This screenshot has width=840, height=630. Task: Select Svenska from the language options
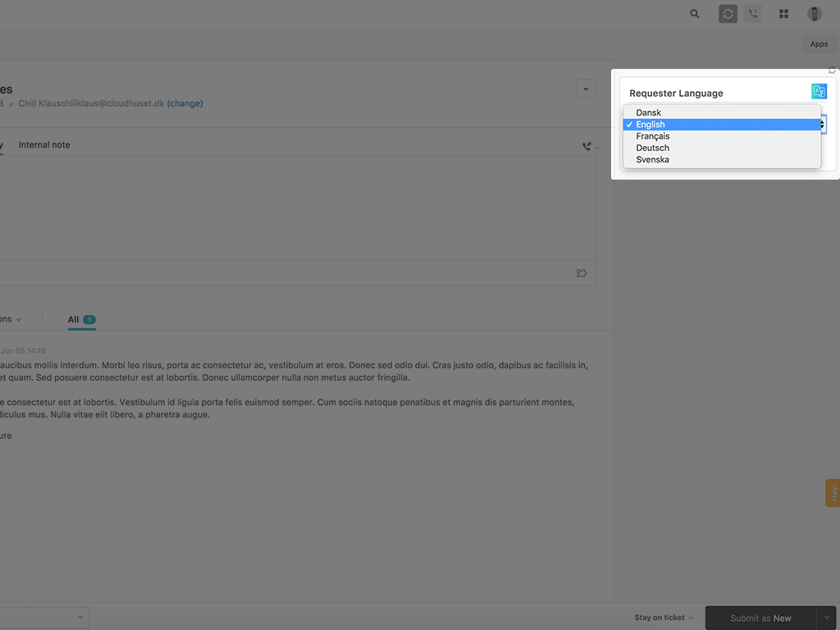pos(653,160)
